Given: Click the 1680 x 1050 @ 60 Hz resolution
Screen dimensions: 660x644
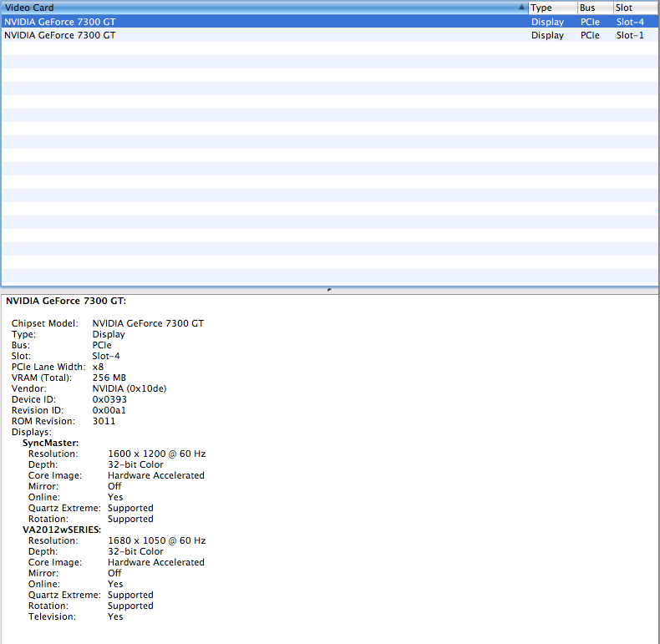Looking at the screenshot, I should (x=156, y=540).
